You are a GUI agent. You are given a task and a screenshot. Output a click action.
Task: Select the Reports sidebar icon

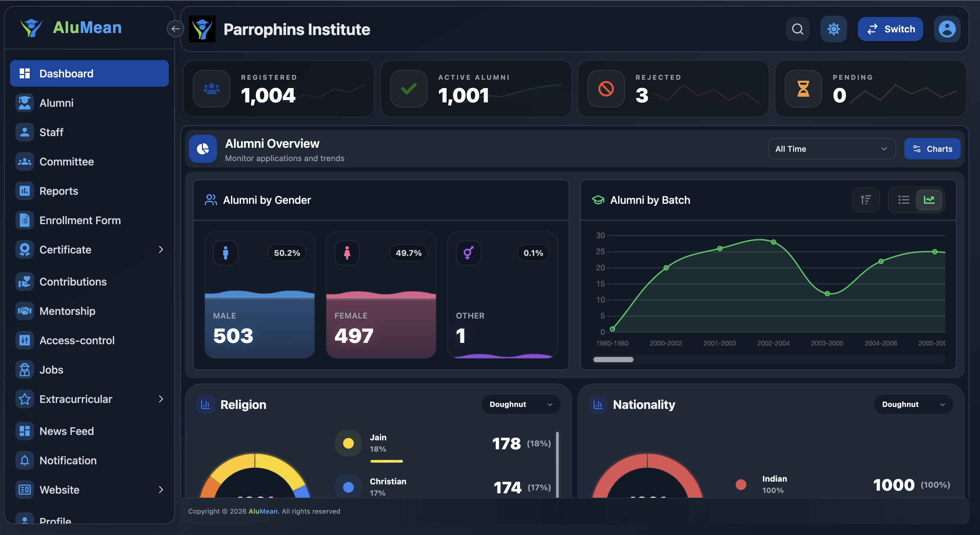(x=24, y=190)
